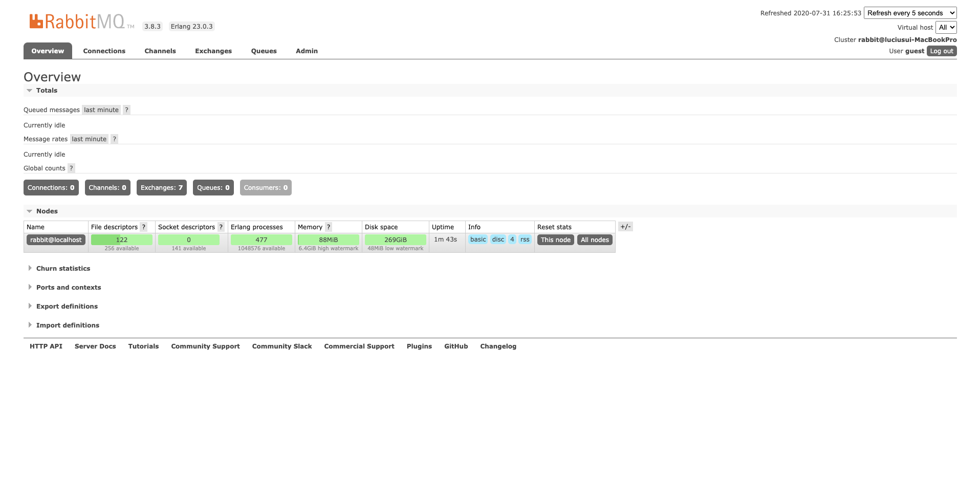Open help for Global counts
Image resolution: width=980 pixels, height=480 pixels.
click(72, 168)
